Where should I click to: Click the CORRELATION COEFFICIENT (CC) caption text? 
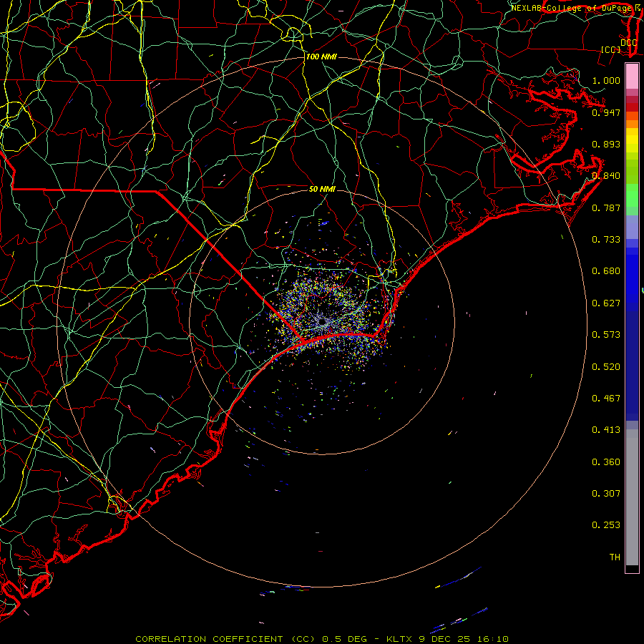pos(225,639)
